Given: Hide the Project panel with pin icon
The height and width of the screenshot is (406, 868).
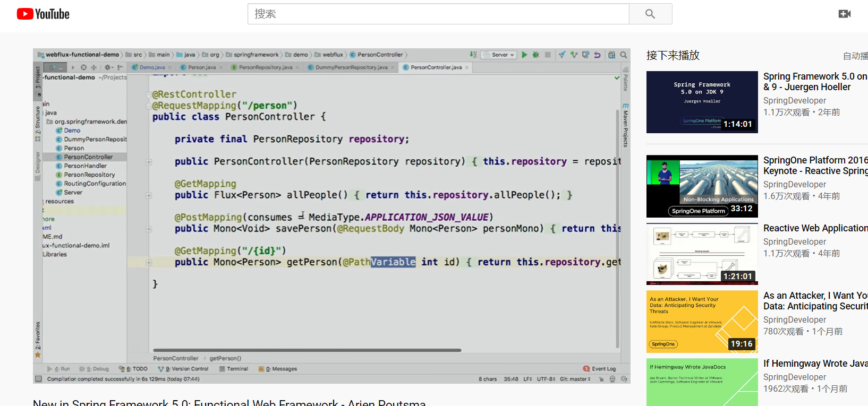Looking at the screenshot, I should pos(120,67).
